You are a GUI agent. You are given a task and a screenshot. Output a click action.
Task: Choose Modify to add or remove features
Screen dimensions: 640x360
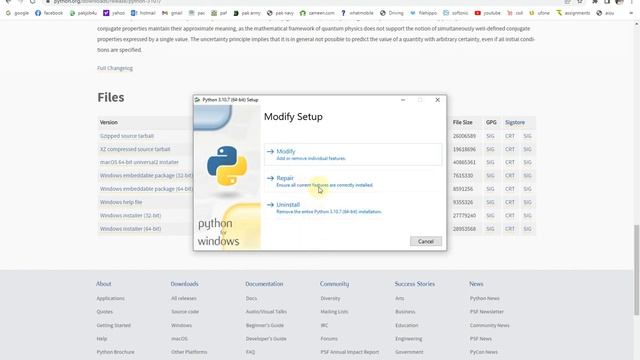(x=353, y=154)
